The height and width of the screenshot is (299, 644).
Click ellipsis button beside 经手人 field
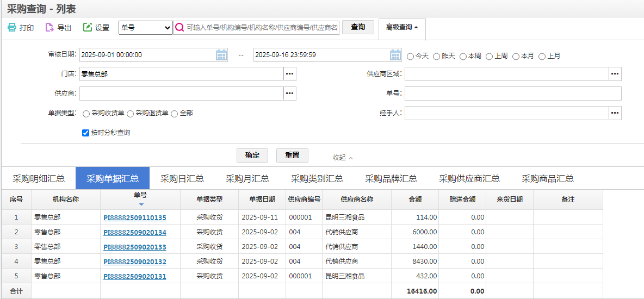pos(615,113)
